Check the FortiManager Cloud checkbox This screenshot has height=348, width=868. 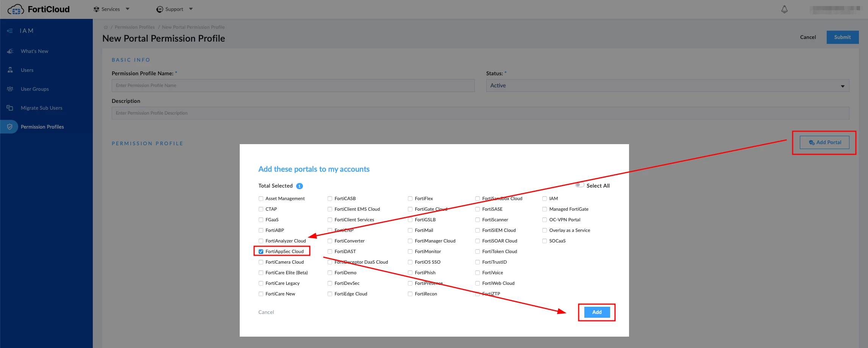[410, 241]
